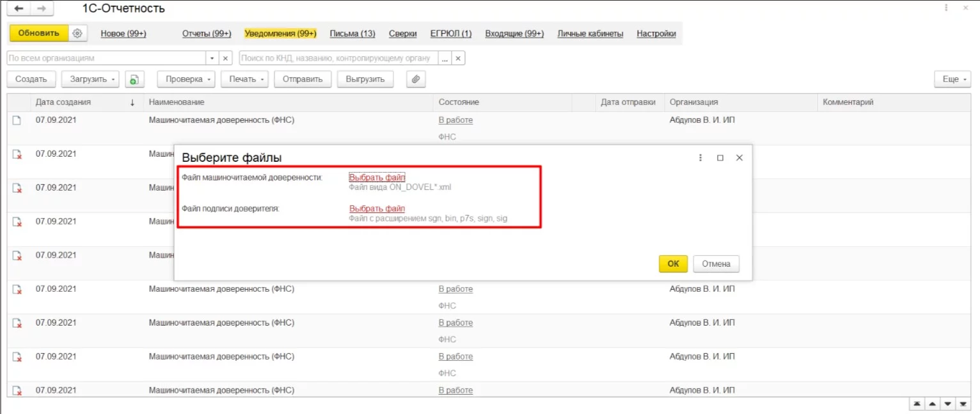Open the Отчеты (99+) tab
The width and height of the screenshot is (980, 414).
(206, 33)
